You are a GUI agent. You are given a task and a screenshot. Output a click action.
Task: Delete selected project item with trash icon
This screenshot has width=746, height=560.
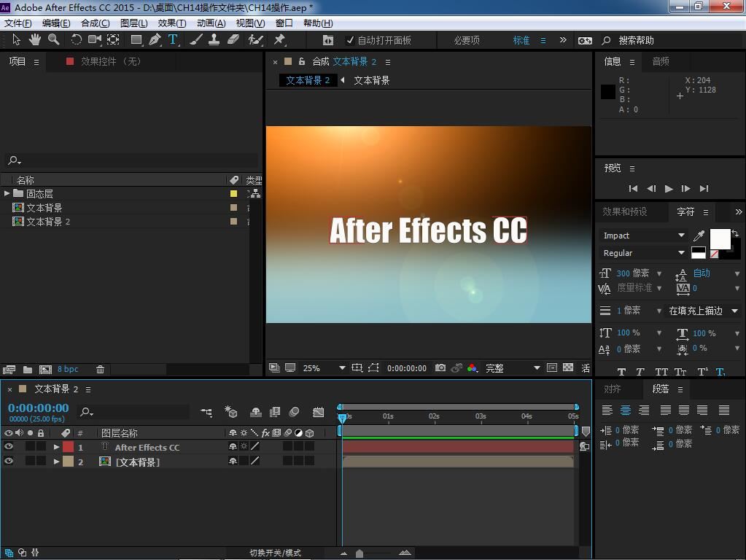(x=100, y=369)
